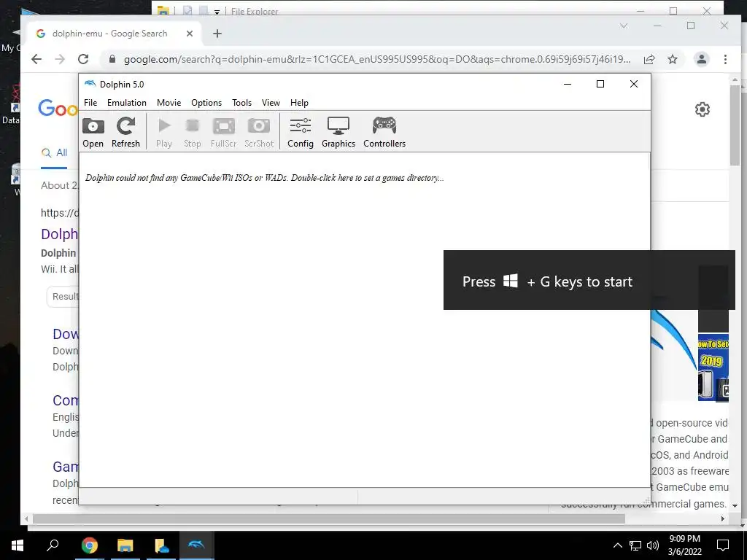Refresh the Dolphin game list
Image resolution: width=747 pixels, height=560 pixels.
tap(125, 132)
